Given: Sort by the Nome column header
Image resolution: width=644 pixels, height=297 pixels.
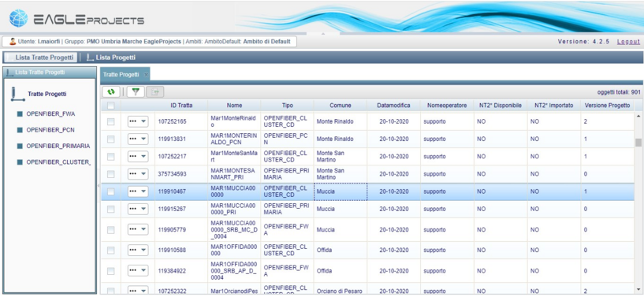Looking at the screenshot, I should coord(234,106).
